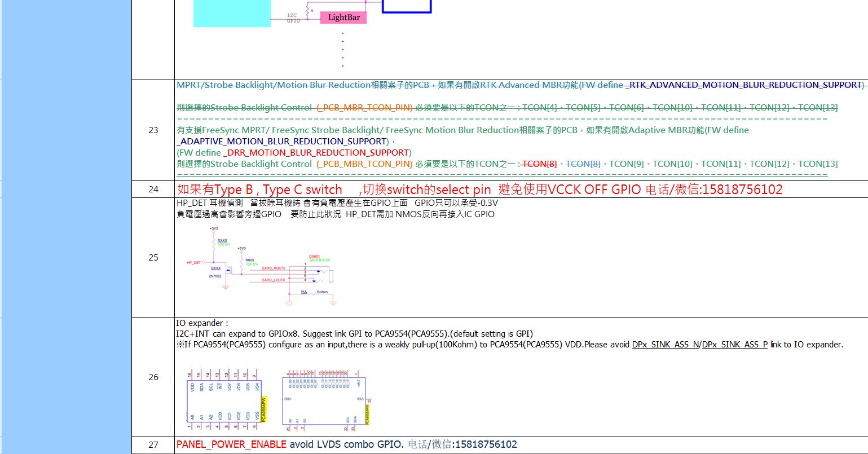
Task: Click the HP_DET headphone jack schematic image
Action: click(262, 265)
